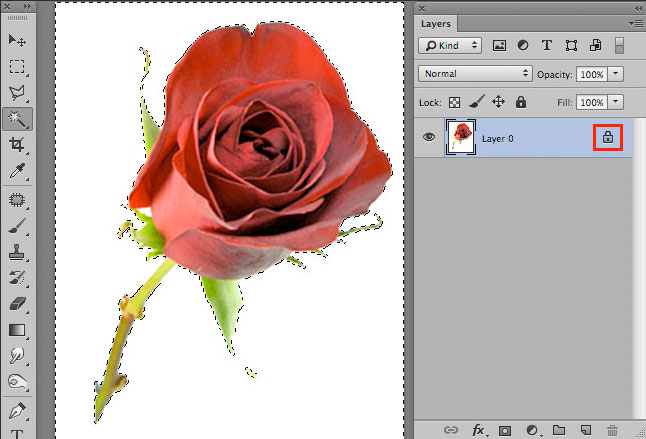Viewport: 646px width, 439px height.
Task: Switch to the Layers tab
Action: click(436, 22)
